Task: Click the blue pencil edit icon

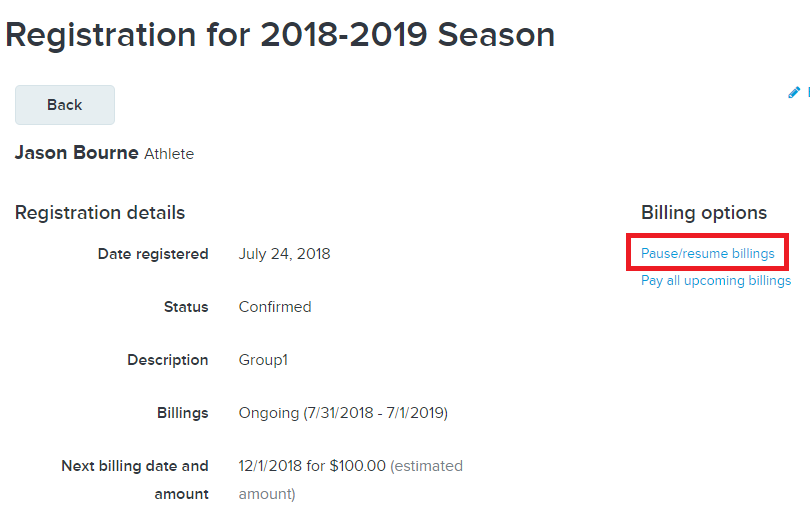Action: [794, 92]
